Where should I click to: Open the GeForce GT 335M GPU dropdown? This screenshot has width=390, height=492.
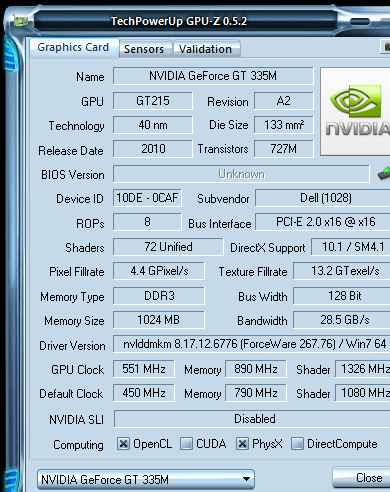pyautogui.click(x=146, y=479)
